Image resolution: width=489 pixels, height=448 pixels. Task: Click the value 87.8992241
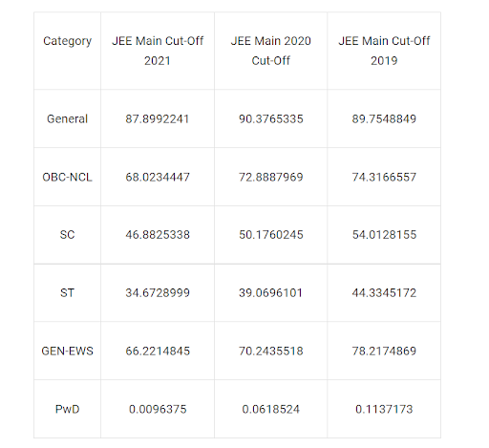click(x=158, y=118)
